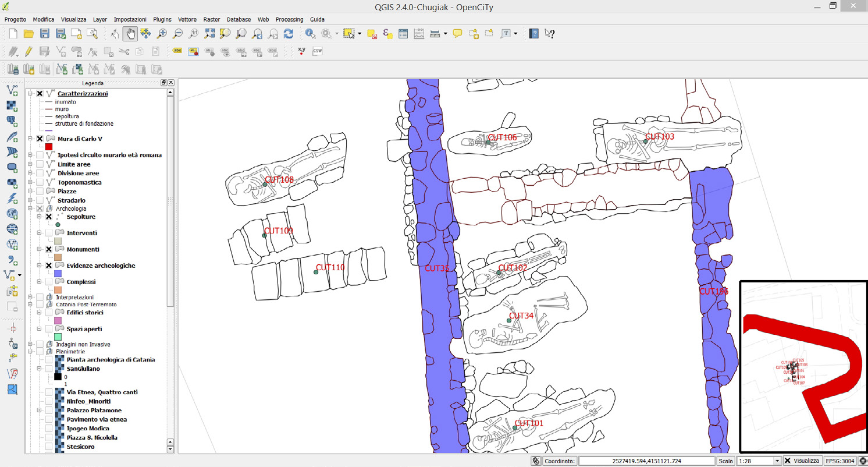
Task: Enable Toponomastica layer checkbox
Action: point(40,182)
